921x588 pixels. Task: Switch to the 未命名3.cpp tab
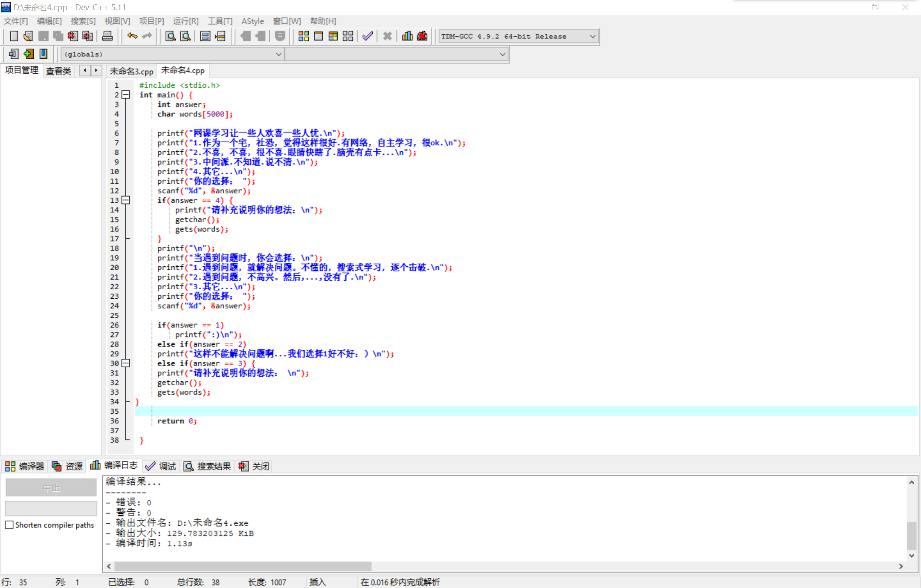click(x=131, y=71)
